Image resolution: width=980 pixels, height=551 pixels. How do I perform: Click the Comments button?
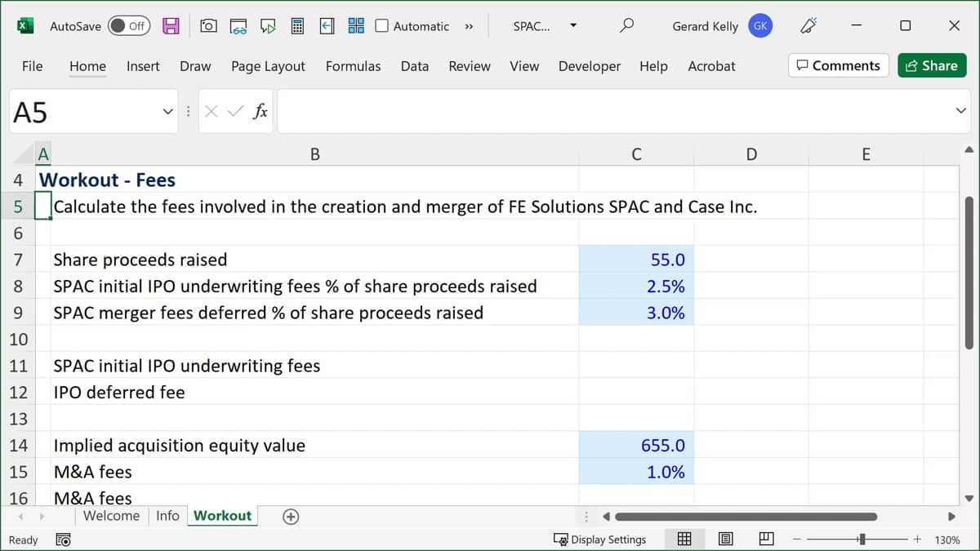coord(839,66)
